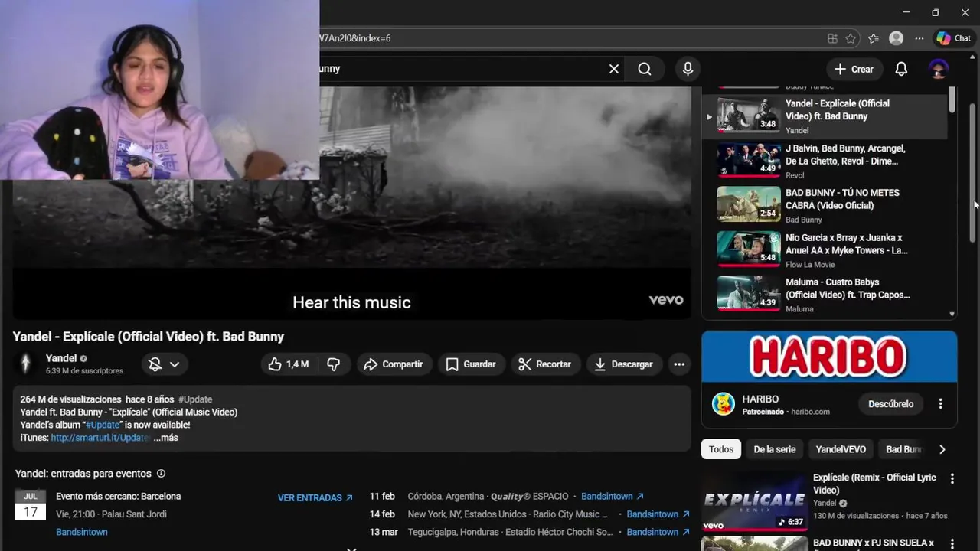The image size is (980, 551).
Task: Open Bandsintown link for Córdoba, Argentina
Action: click(x=612, y=497)
